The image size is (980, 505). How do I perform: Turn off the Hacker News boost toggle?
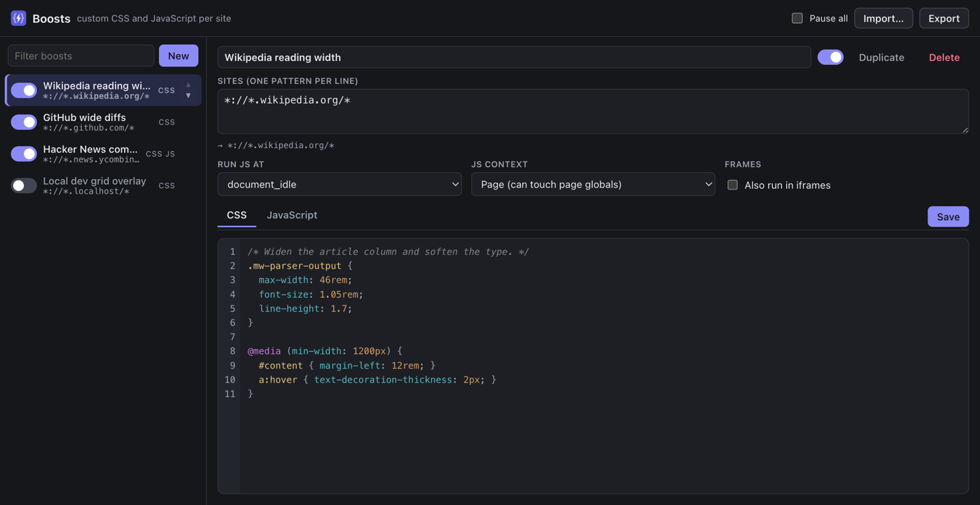[24, 154]
